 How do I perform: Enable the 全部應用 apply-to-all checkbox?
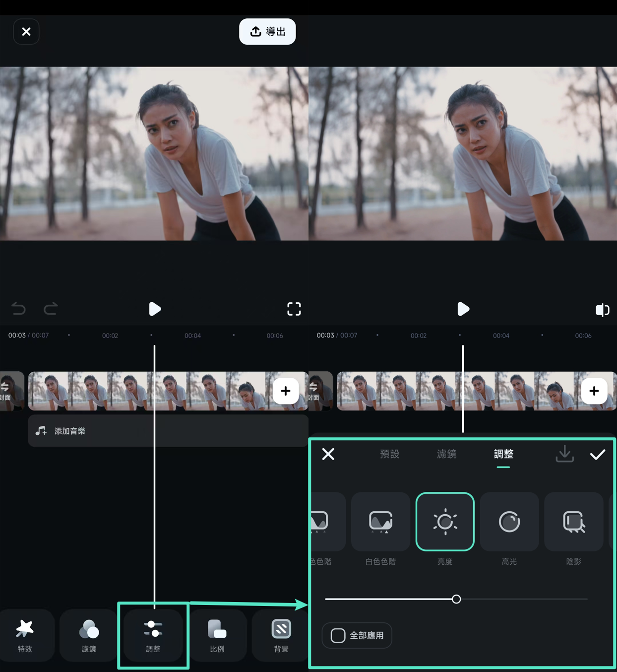[x=338, y=635]
